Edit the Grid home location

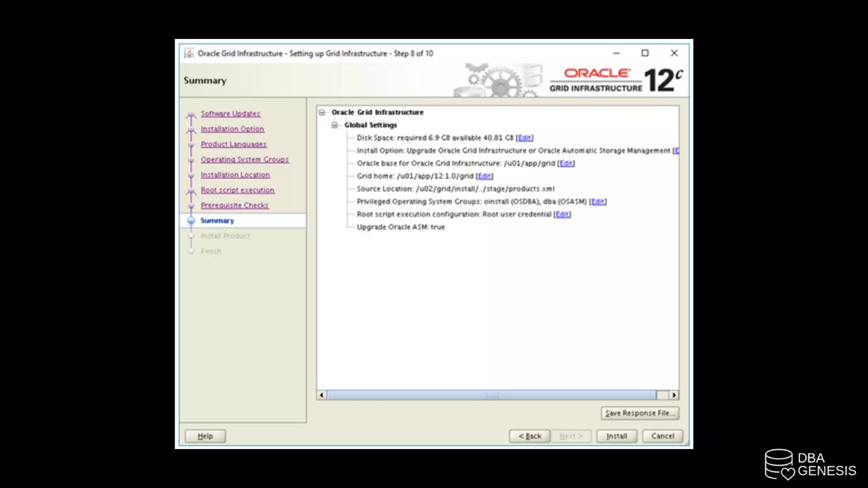click(484, 176)
